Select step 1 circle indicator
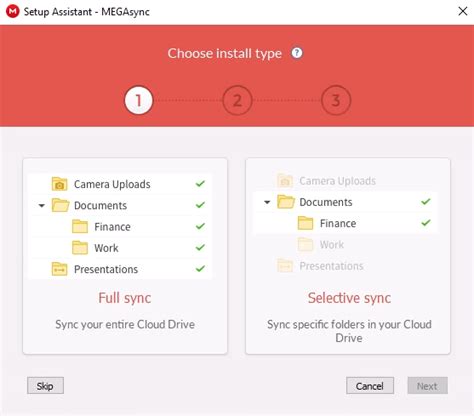The width and height of the screenshot is (474, 416). (x=138, y=100)
